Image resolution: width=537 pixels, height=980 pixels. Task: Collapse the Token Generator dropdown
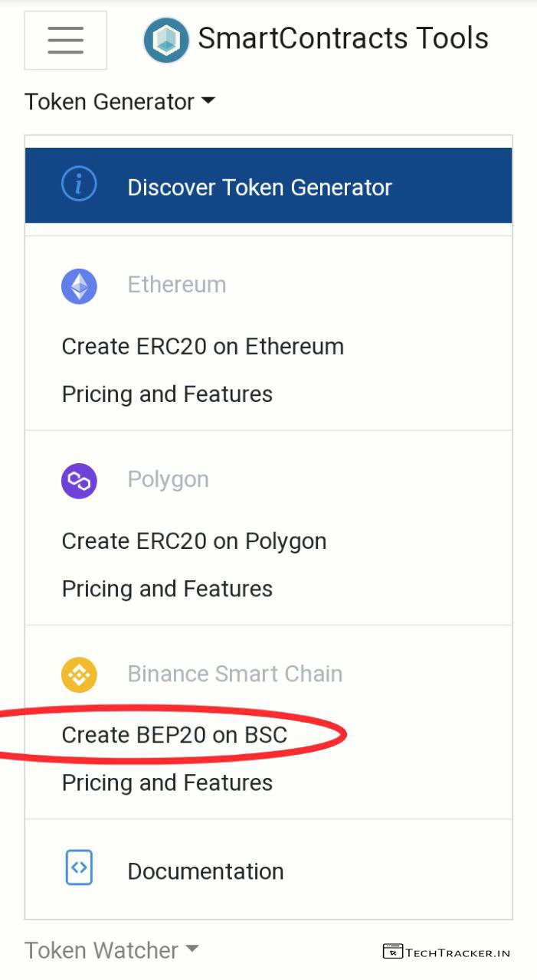coord(120,102)
